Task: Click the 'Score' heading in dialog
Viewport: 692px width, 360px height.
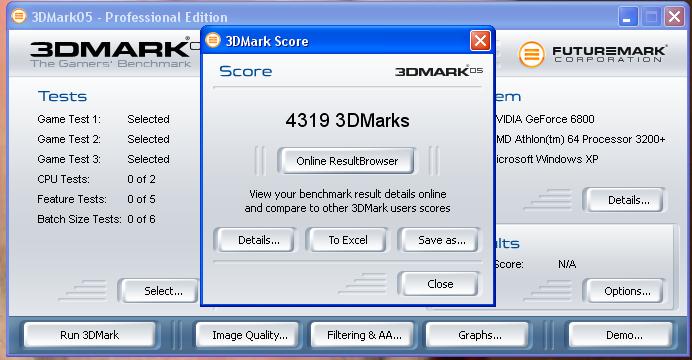Action: [245, 71]
